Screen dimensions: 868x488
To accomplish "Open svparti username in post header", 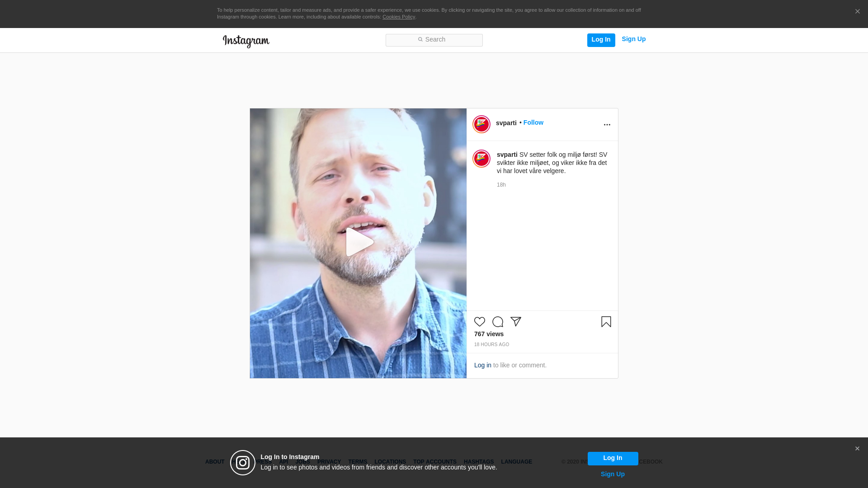I will [x=506, y=123].
